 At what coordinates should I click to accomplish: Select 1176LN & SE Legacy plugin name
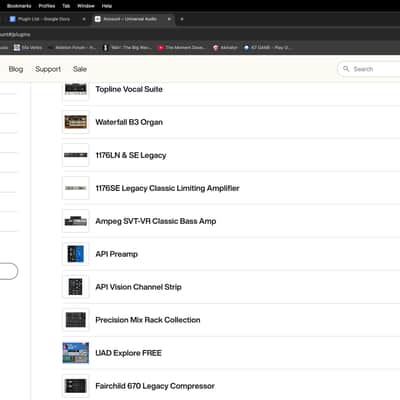[x=131, y=155]
